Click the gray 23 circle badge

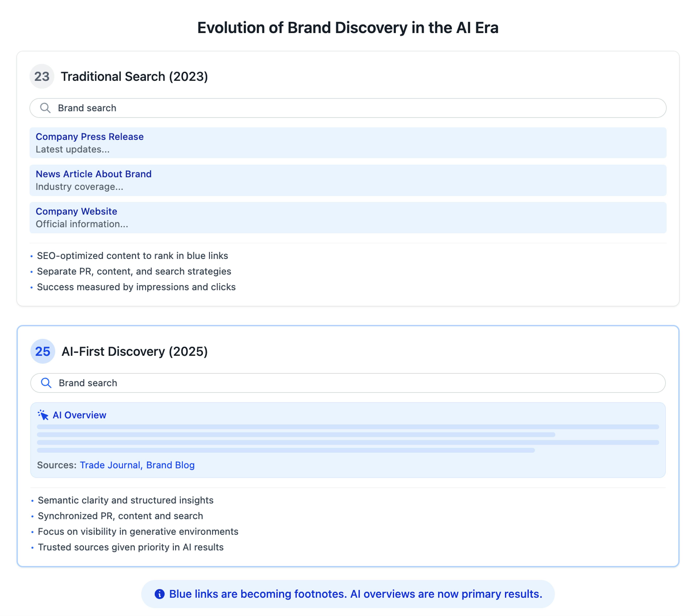[42, 76]
